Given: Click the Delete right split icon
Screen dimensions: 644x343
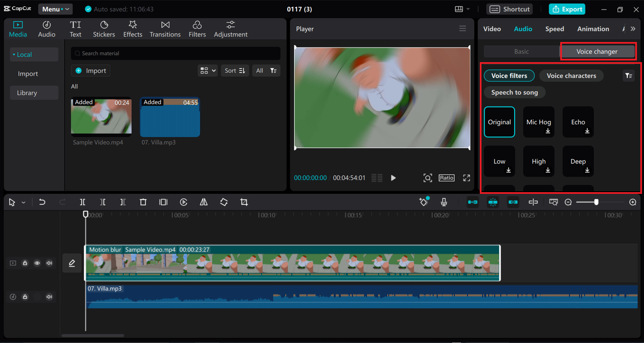Looking at the screenshot, I should pyautogui.click(x=123, y=202).
